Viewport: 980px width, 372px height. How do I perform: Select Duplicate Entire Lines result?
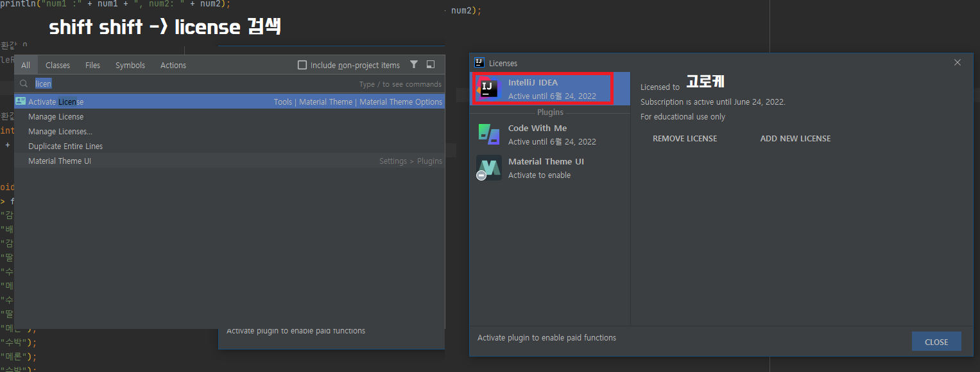click(230, 146)
